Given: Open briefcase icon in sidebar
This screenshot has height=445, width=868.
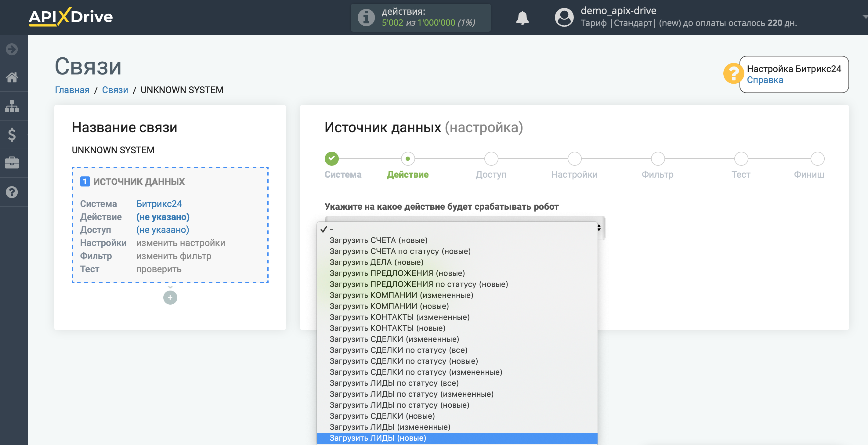Looking at the screenshot, I should coord(12,163).
